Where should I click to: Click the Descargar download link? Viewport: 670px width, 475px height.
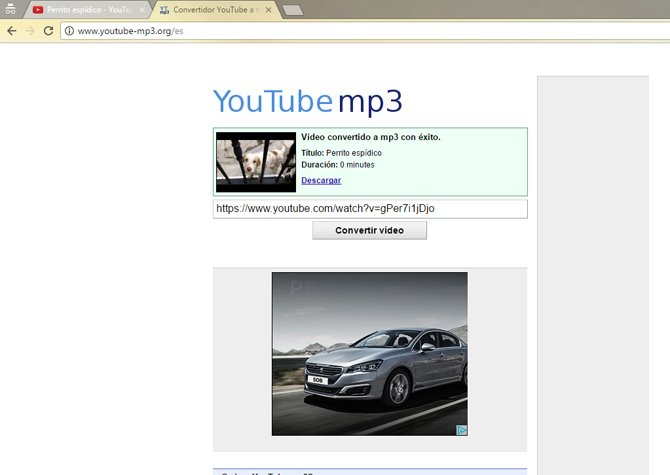pyautogui.click(x=321, y=180)
